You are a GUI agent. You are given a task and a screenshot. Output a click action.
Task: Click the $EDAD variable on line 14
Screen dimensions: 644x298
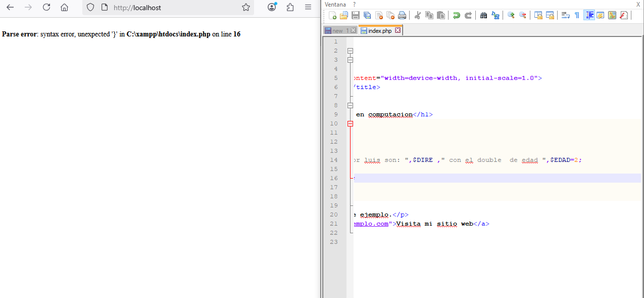tap(560, 160)
